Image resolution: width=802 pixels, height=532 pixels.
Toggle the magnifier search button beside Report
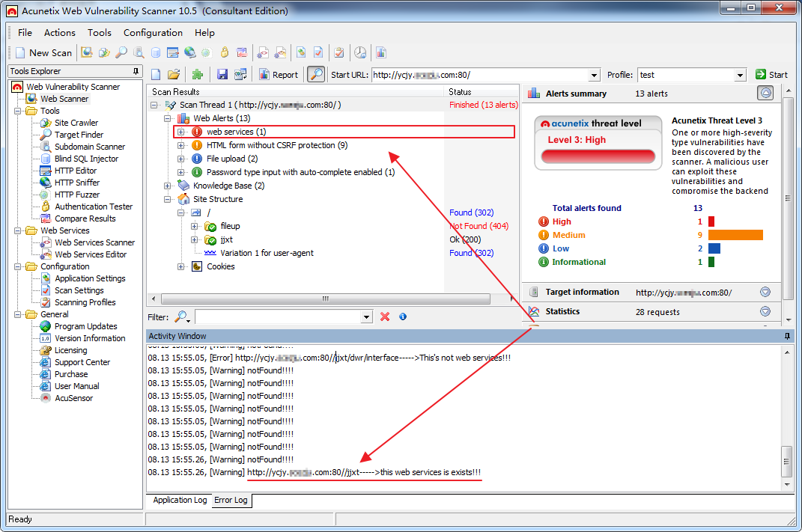(316, 74)
